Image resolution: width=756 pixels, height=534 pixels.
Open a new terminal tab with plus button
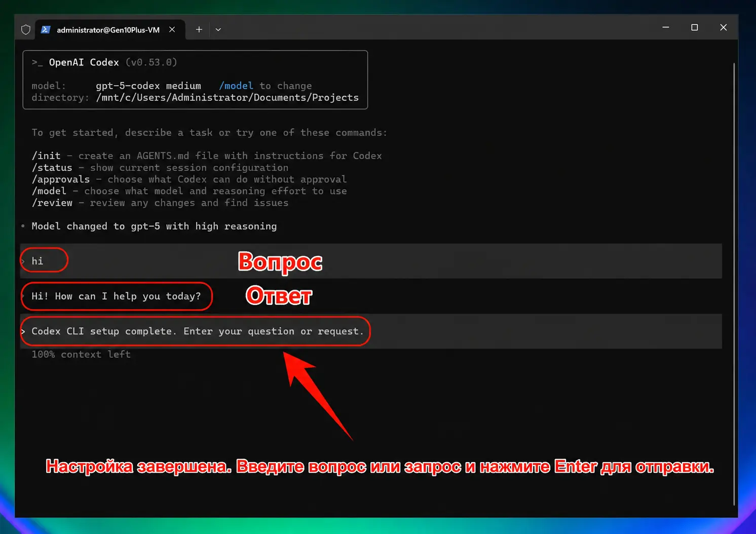(x=199, y=29)
